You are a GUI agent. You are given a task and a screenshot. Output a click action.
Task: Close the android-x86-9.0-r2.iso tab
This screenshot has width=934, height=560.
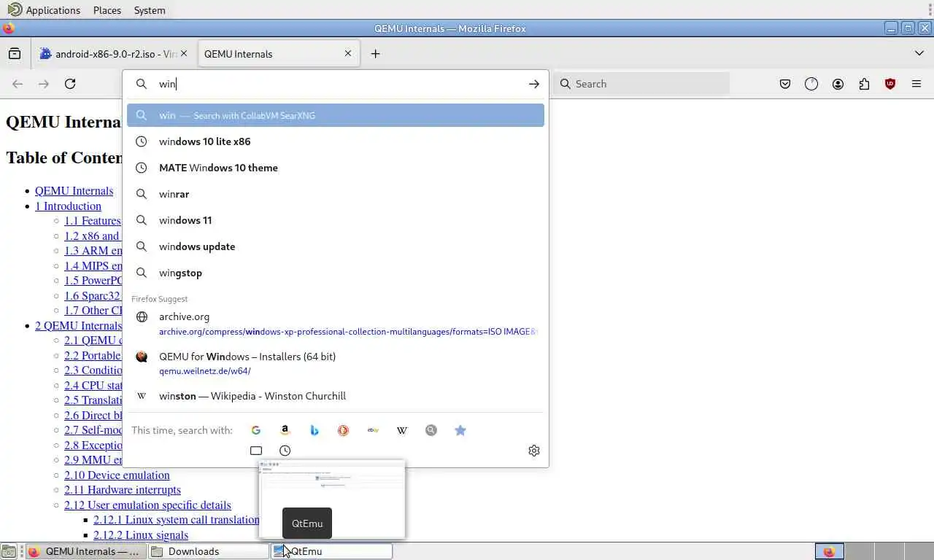tap(184, 53)
